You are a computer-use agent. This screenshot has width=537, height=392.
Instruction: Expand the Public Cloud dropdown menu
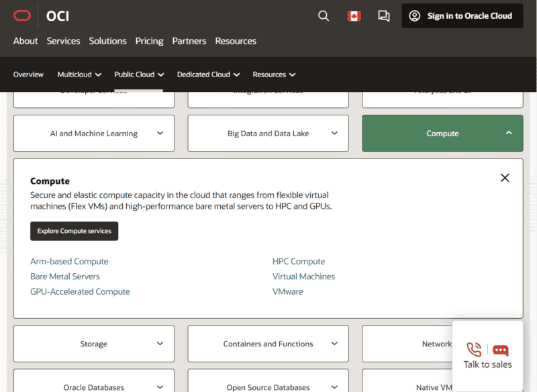pos(139,75)
